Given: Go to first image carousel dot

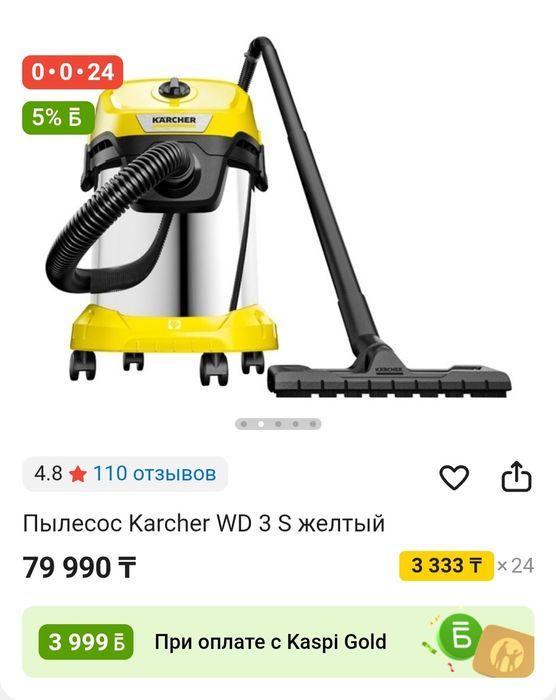Looking at the screenshot, I should (244, 424).
